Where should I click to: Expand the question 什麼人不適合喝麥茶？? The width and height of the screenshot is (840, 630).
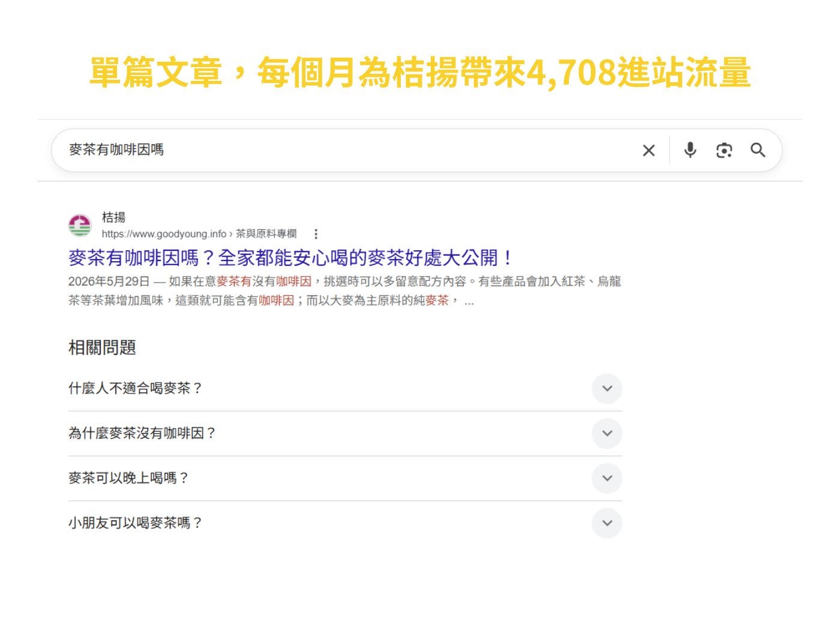point(345,388)
